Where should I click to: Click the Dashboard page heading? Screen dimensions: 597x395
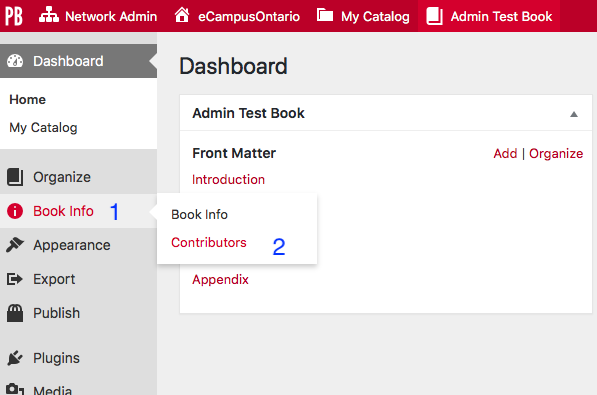[233, 66]
